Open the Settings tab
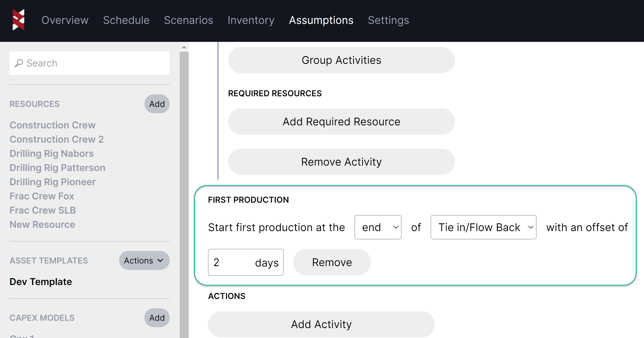644x338 pixels. click(x=388, y=20)
